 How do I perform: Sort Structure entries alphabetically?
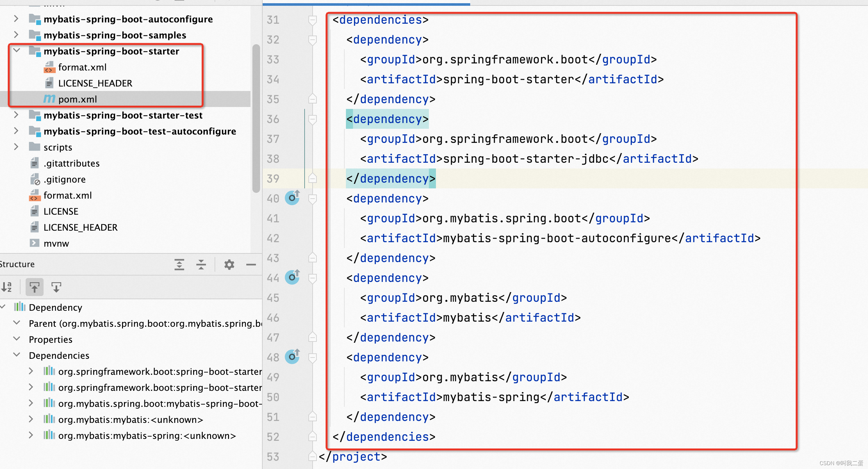[x=7, y=287]
